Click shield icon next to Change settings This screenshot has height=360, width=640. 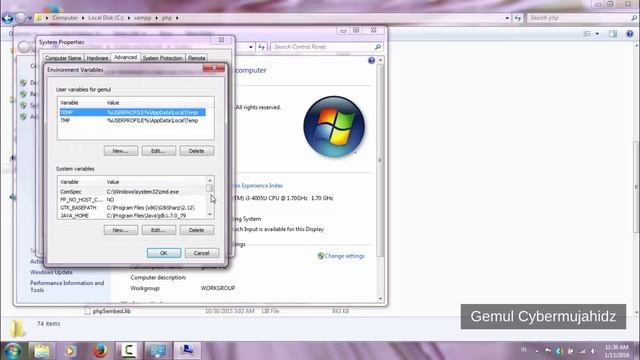pyautogui.click(x=320, y=256)
